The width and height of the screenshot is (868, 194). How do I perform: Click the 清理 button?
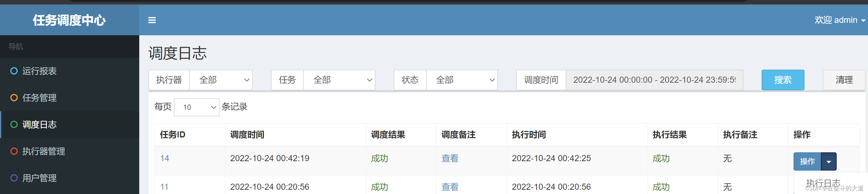(x=844, y=80)
